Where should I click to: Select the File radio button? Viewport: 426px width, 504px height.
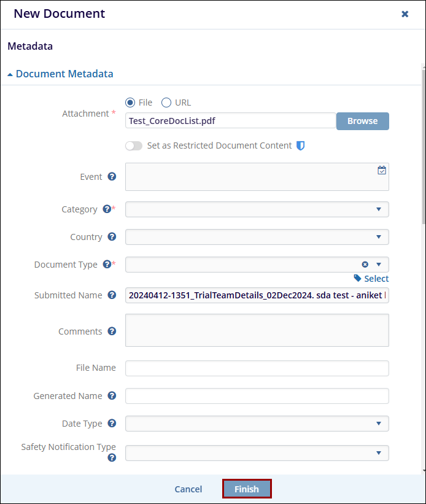point(130,103)
